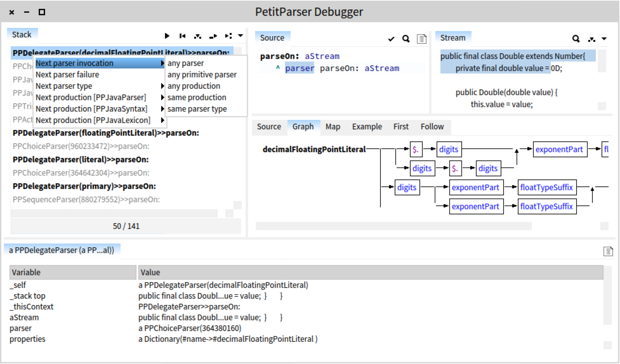620x364 pixels.
Task: Open the Stack toolbar dropdown arrow
Action: pos(241,36)
